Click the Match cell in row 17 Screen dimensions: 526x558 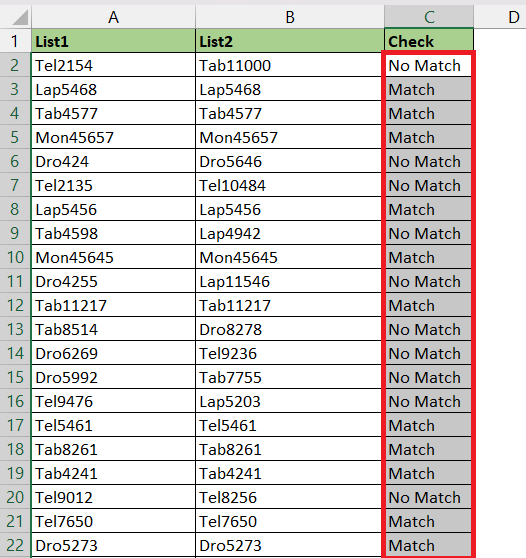pos(428,425)
